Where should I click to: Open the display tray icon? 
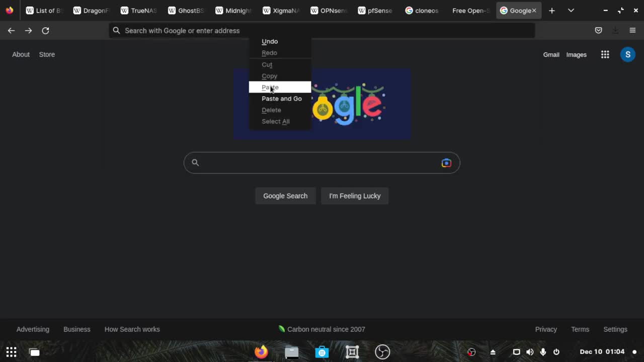click(x=516, y=352)
